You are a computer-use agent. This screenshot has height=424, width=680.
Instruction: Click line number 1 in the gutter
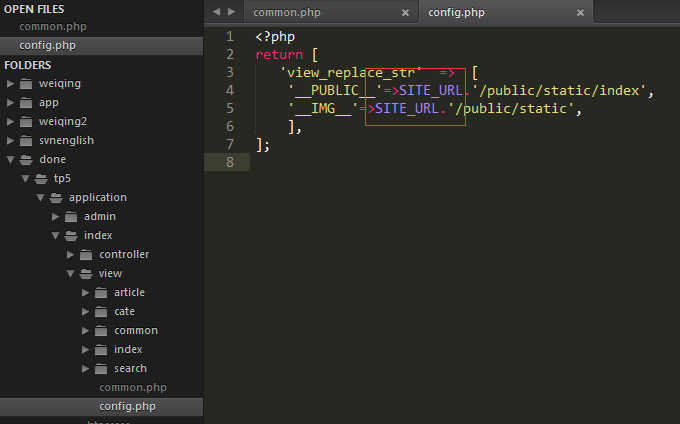pyautogui.click(x=230, y=36)
